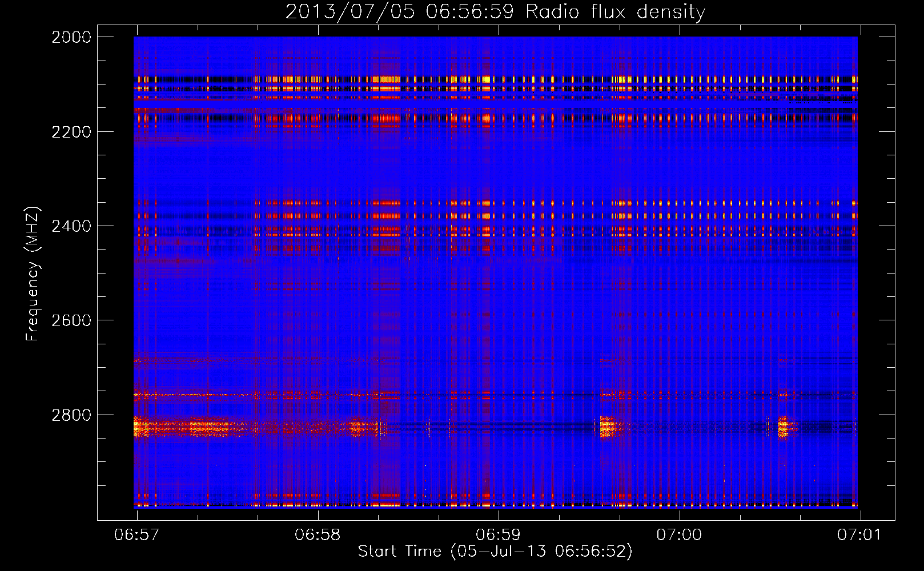This screenshot has height=571, width=924.
Task: Click the 06:57 time tick label
Action: 137,535
